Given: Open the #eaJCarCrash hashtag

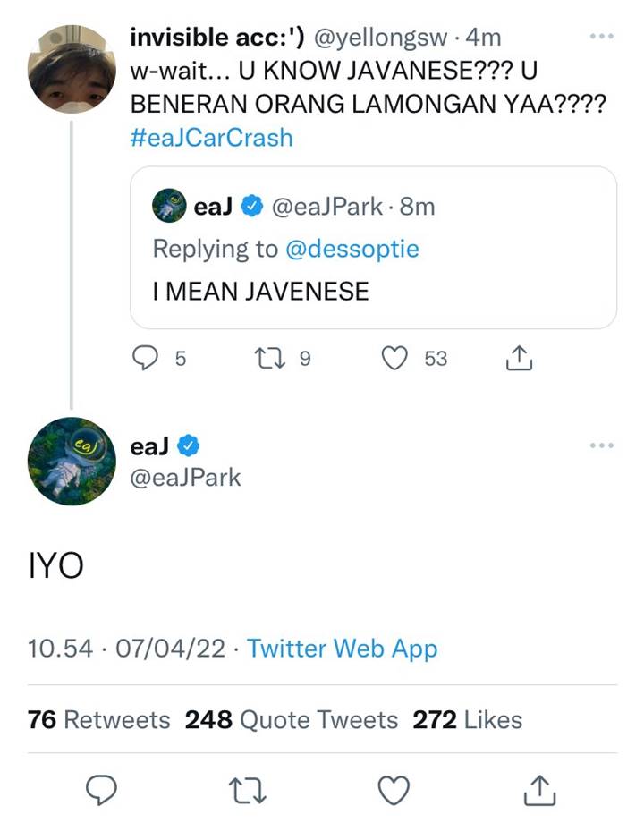Looking at the screenshot, I should point(212,138).
